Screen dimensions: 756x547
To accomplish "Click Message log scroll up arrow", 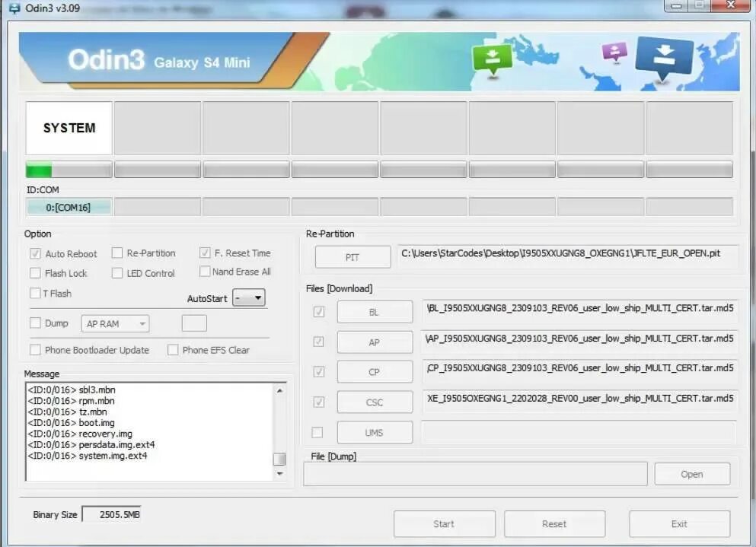I will [x=279, y=390].
